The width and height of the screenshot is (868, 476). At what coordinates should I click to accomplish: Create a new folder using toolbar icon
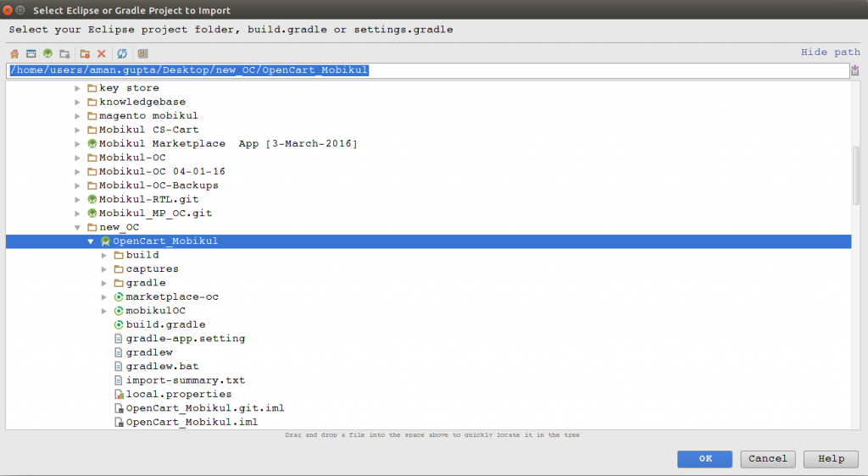tap(85, 53)
